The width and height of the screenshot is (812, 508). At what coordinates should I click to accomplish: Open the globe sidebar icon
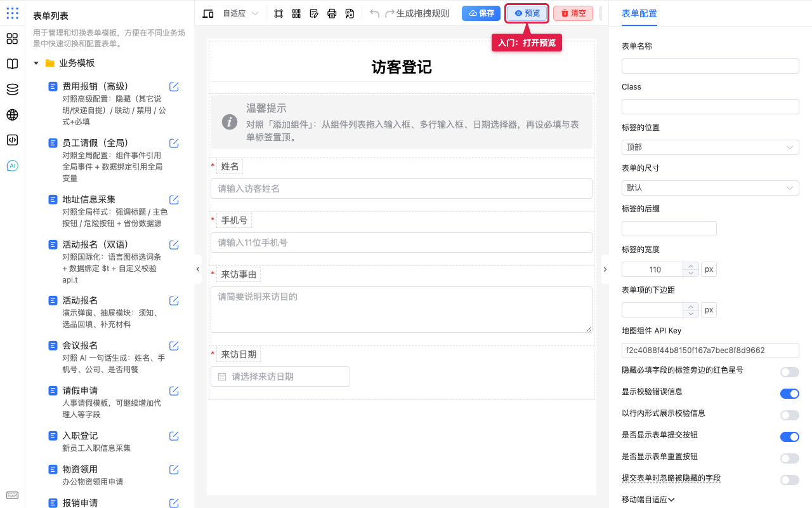click(x=12, y=115)
